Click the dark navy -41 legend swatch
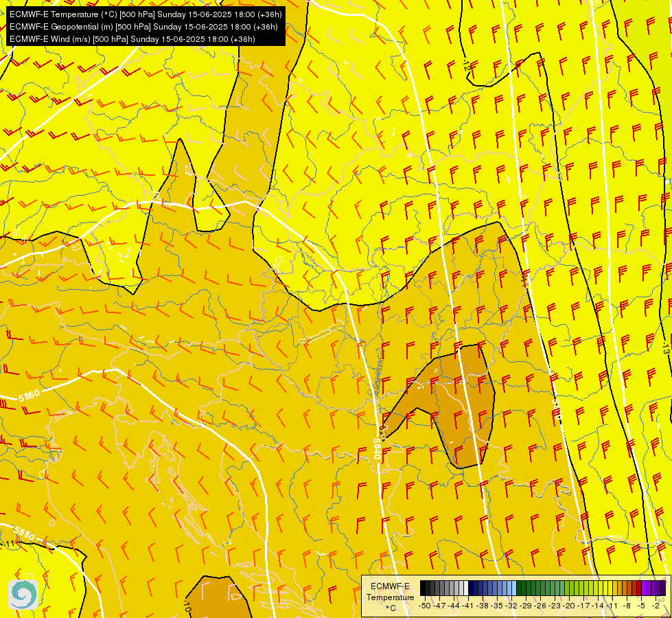Viewport: 672px width, 618px height. 471,588
